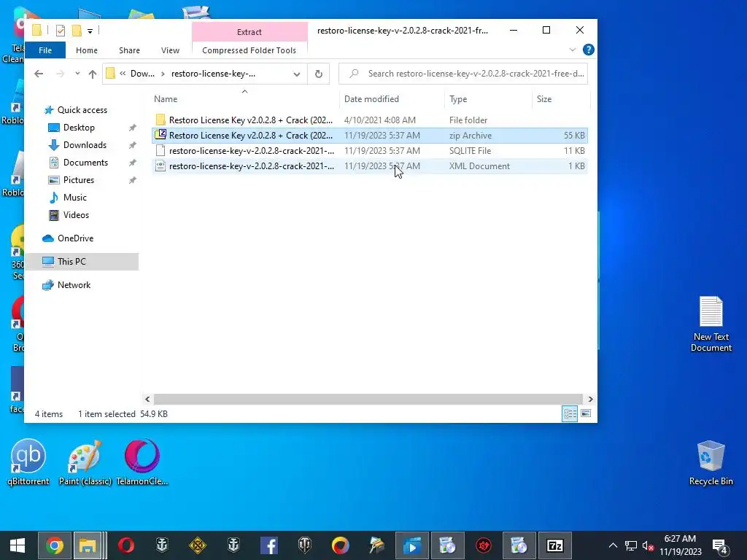Click the XML Document file icon
The image size is (747, 560).
pos(160,166)
